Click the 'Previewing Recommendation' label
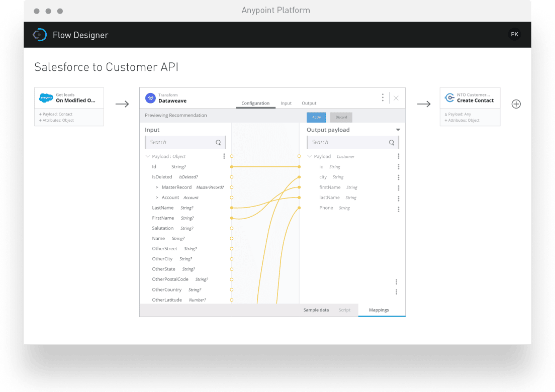Image resolution: width=555 pixels, height=392 pixels. 176,115
